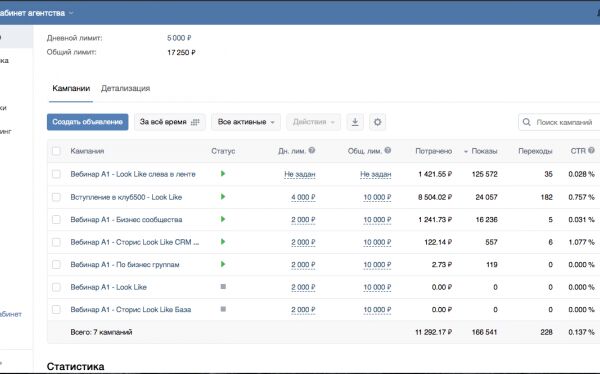Toggle play status of Сторис Look Like CRM
600x374 pixels.
223,242
